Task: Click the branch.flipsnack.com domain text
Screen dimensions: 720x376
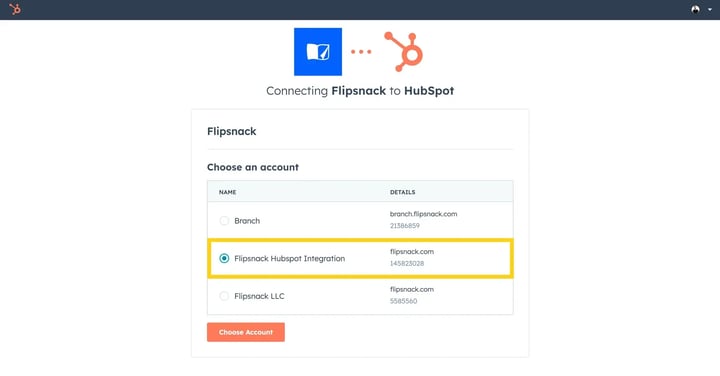Action: [x=423, y=214]
